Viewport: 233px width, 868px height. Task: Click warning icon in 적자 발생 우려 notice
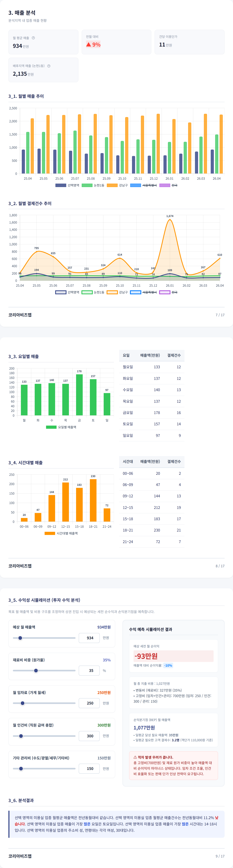[x=135, y=757]
